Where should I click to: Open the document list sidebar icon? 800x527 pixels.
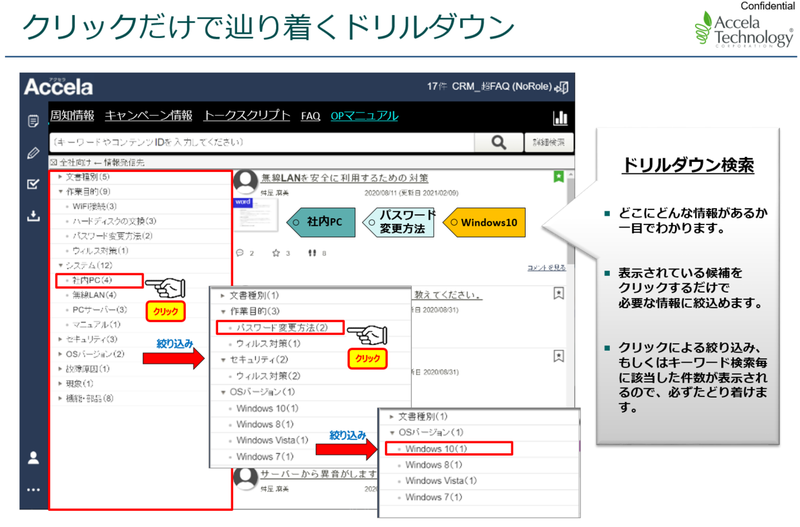tap(33, 121)
